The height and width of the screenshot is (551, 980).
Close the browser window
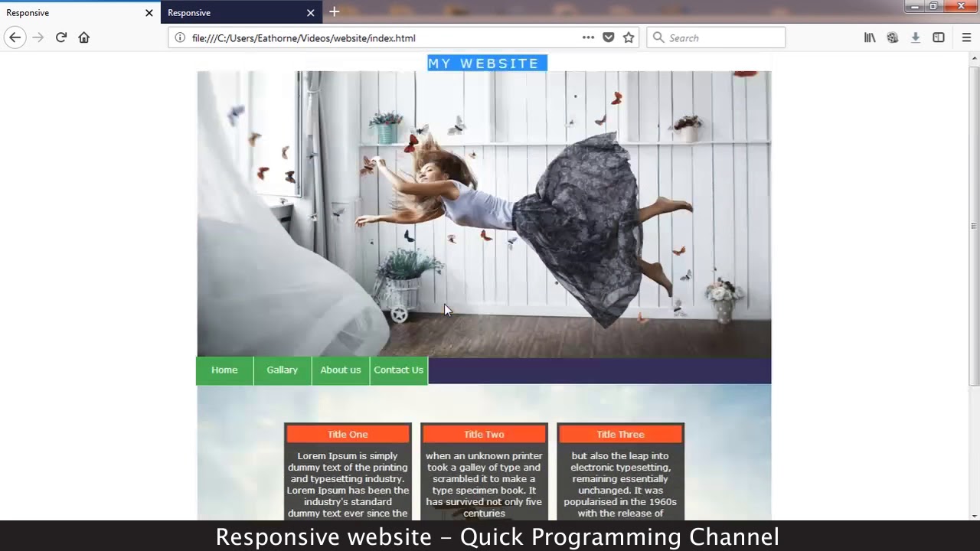961,6
